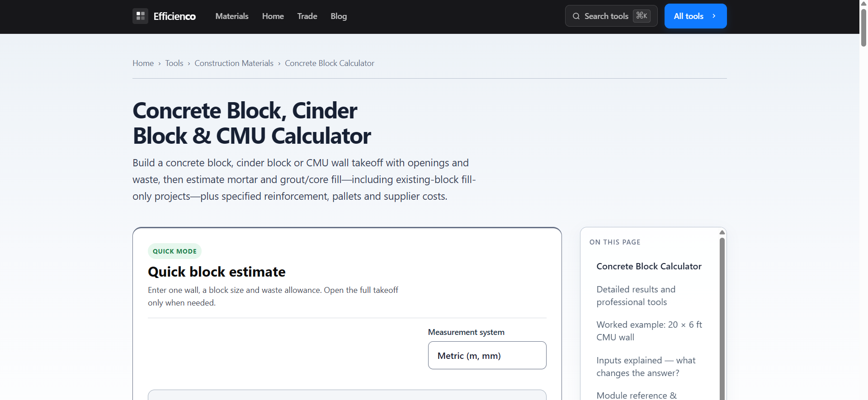Click the On This Page panel scrollbar

(x=722, y=316)
